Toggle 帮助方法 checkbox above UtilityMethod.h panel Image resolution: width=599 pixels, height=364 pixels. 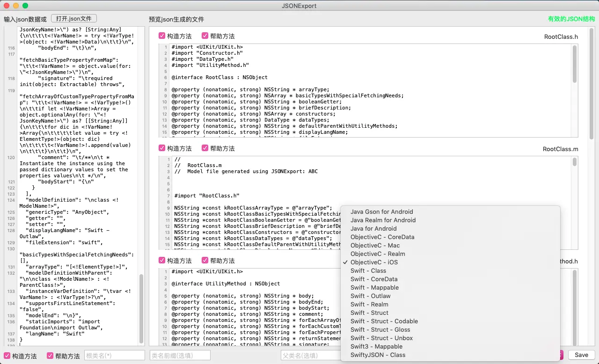tap(205, 261)
